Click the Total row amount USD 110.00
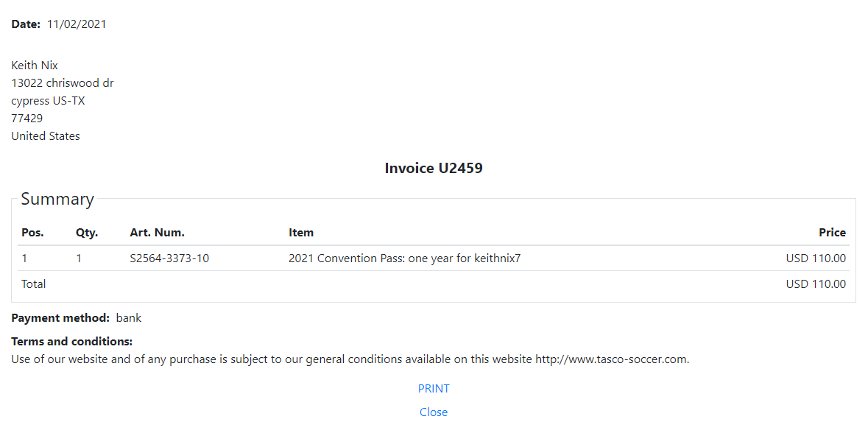Screen dimensions: 868x433 (816, 284)
